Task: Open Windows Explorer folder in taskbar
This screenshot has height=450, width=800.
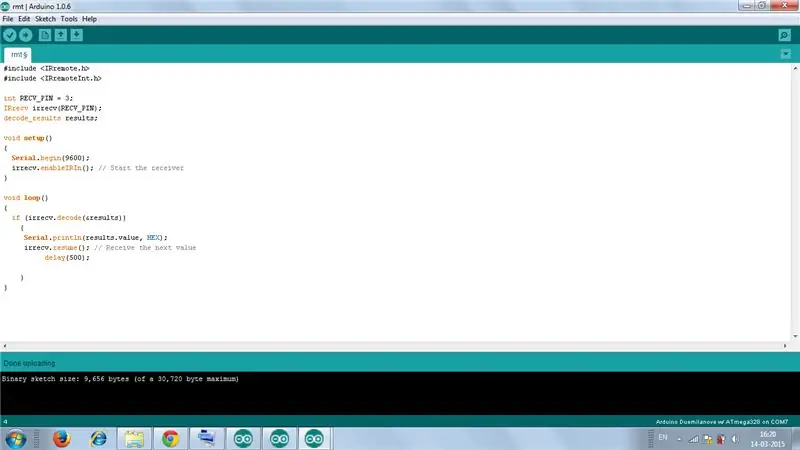Action: point(134,439)
